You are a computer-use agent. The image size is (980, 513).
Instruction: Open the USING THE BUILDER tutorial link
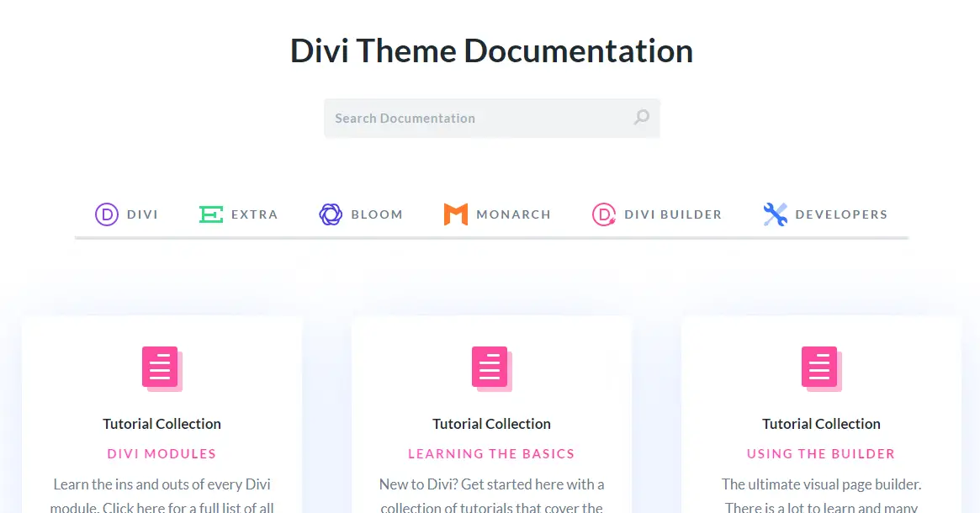821,453
